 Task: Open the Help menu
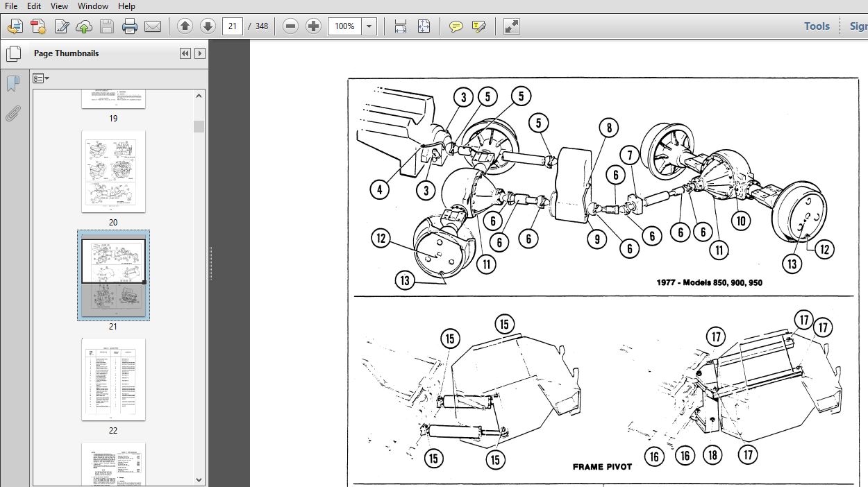126,6
